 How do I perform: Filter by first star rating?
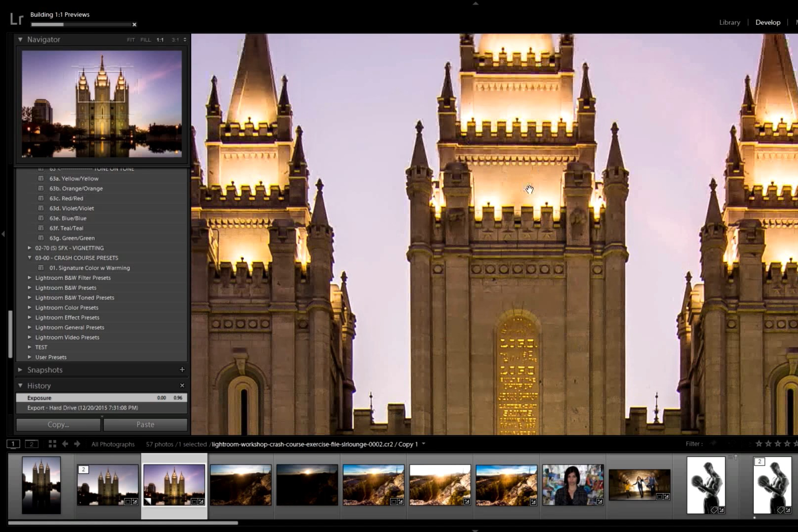(759, 444)
